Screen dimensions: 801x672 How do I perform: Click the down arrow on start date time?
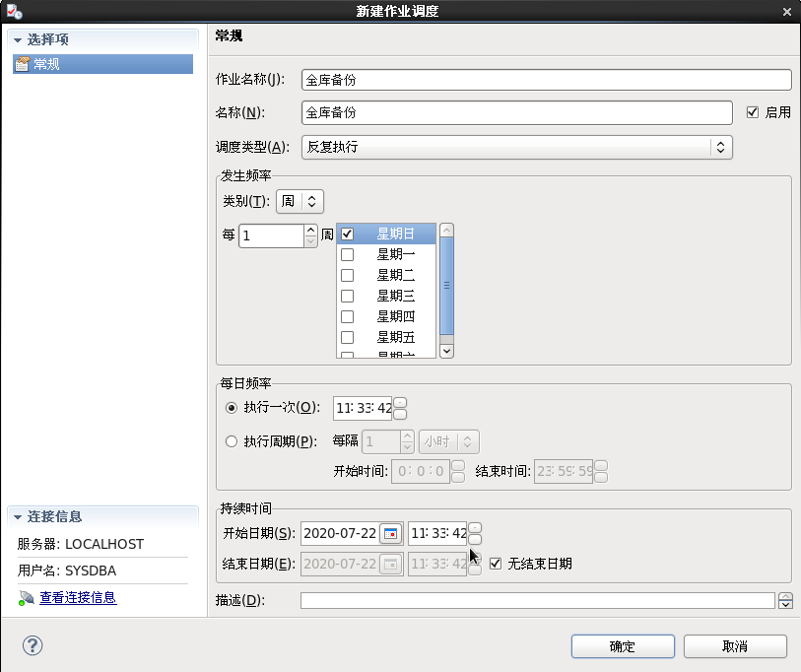pos(475,539)
